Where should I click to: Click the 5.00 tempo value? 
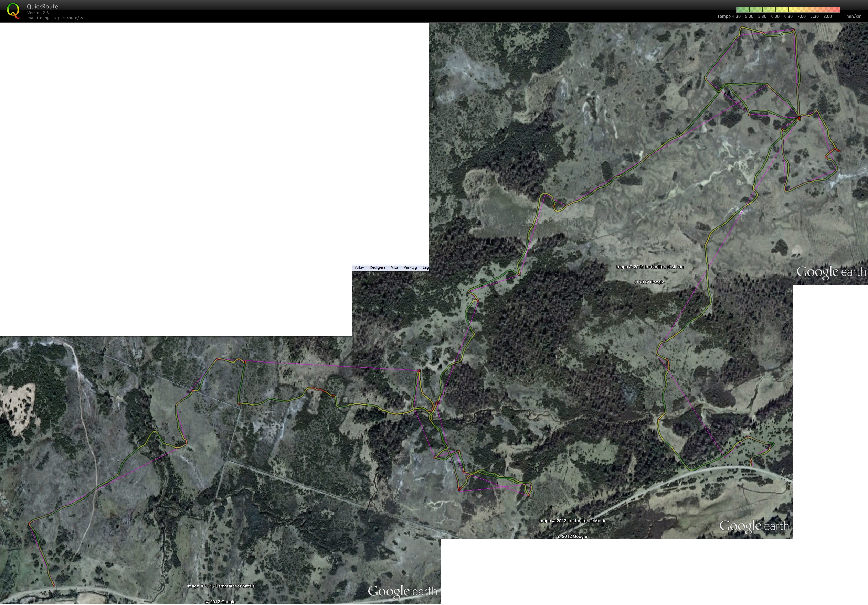click(749, 16)
